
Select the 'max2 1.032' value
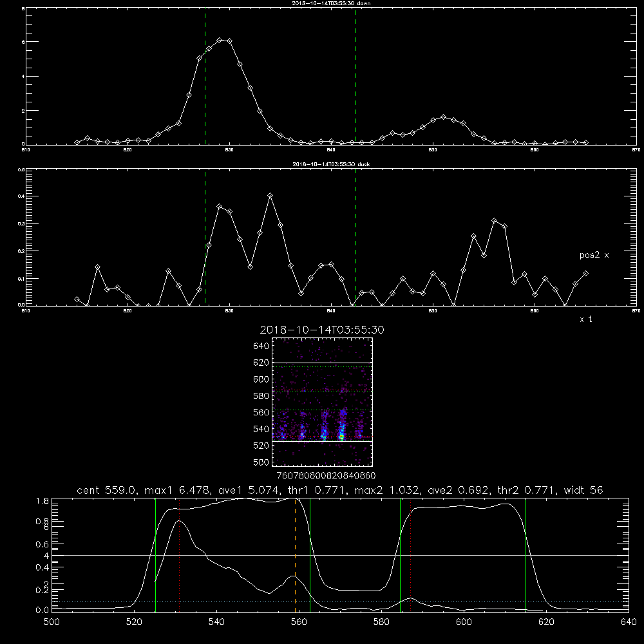click(x=386, y=490)
